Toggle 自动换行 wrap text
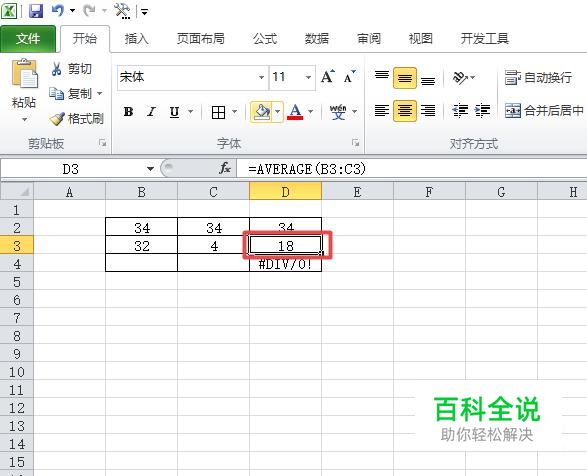This screenshot has height=476, width=587. coord(538,78)
